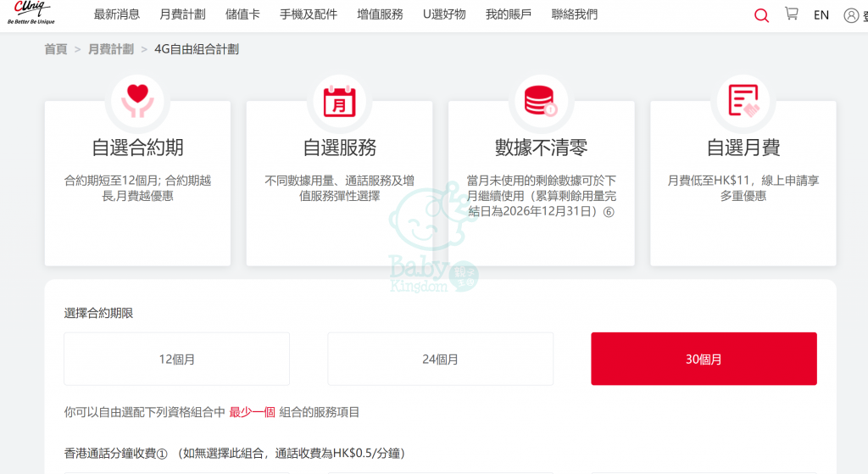Click the document 自選月費 icon
Screen dimensions: 868x474
click(743, 101)
